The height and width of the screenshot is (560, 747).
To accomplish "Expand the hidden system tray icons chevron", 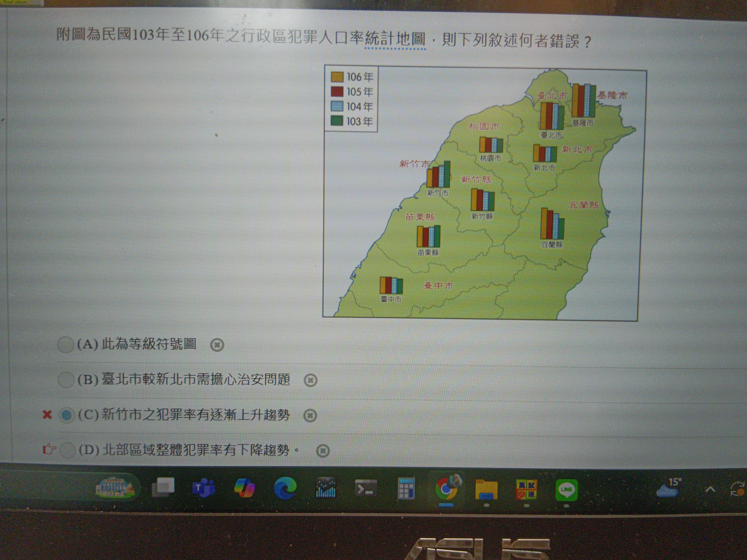I will [710, 489].
